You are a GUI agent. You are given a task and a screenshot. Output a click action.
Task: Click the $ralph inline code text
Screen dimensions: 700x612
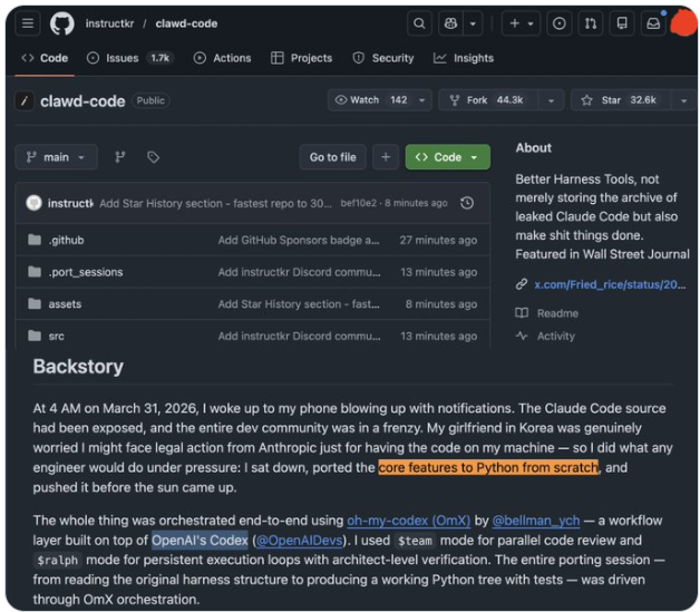coord(56,560)
